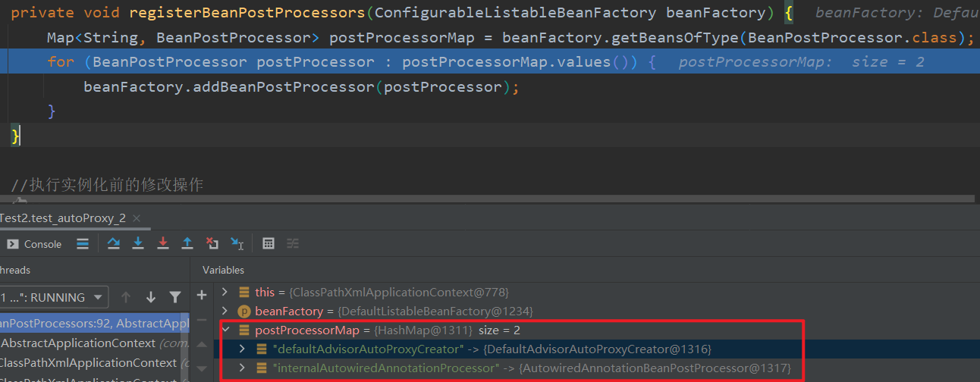The height and width of the screenshot is (382, 980).
Task: Click the Step Into icon
Action: click(138, 243)
